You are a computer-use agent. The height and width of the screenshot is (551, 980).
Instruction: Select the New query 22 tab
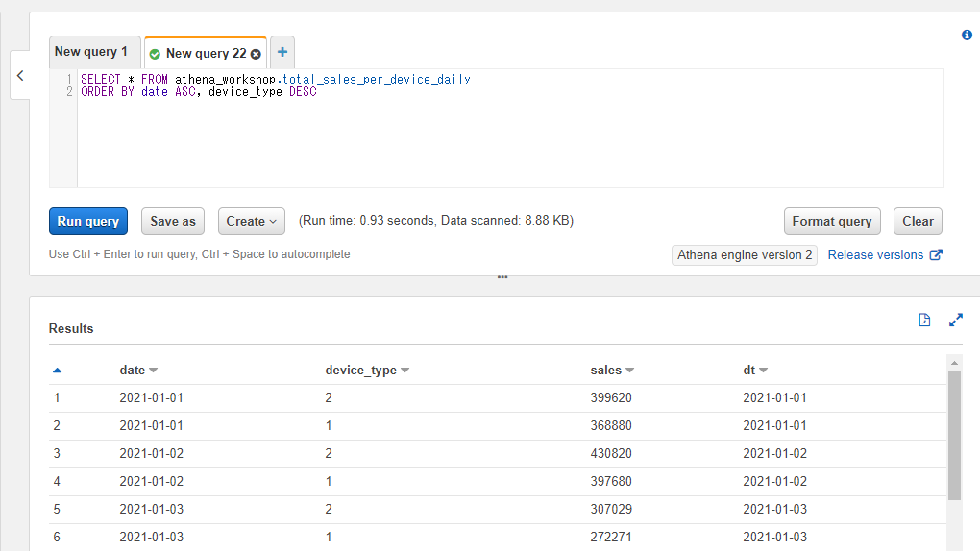pyautogui.click(x=206, y=53)
